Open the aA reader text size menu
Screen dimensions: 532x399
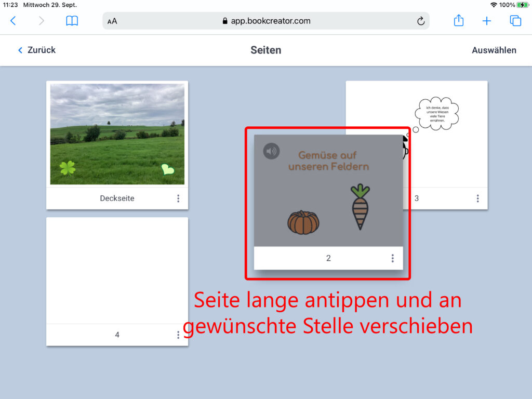coord(112,21)
